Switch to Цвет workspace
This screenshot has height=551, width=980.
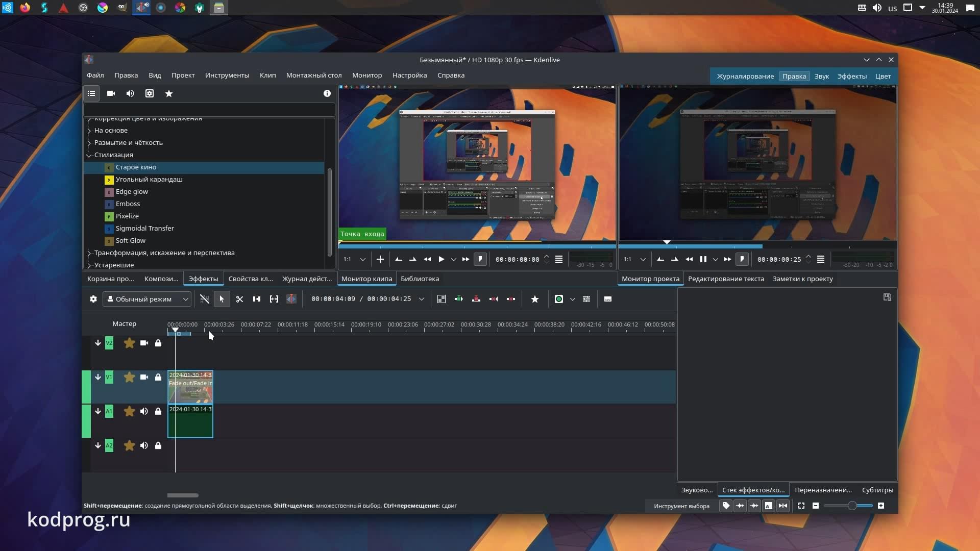tap(883, 76)
